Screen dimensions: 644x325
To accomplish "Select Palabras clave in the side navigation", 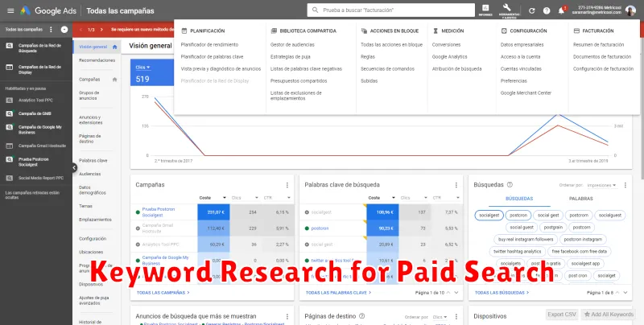I will (x=93, y=160).
